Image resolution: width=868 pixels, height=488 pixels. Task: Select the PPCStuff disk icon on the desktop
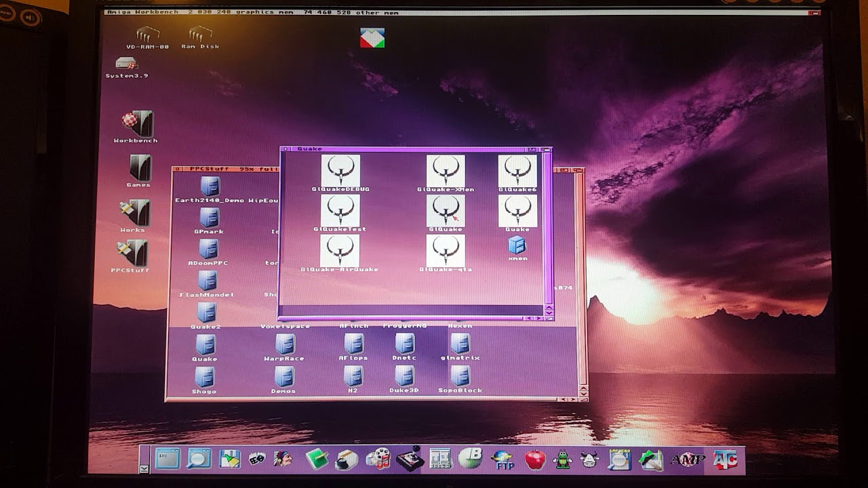point(132,253)
